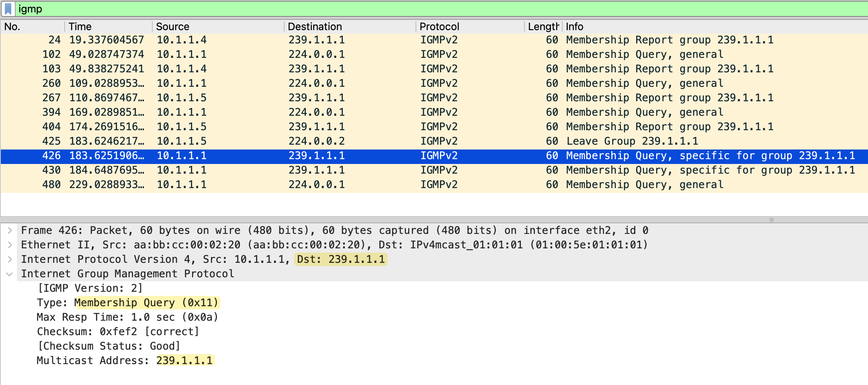Select packet 425 Leave Group row
This screenshot has height=385, width=868.
pos(402,141)
